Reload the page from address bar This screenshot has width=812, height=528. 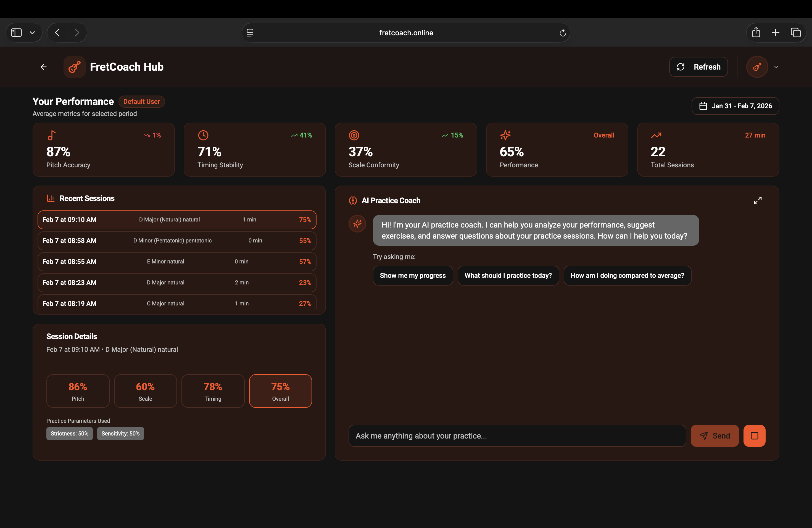point(563,33)
